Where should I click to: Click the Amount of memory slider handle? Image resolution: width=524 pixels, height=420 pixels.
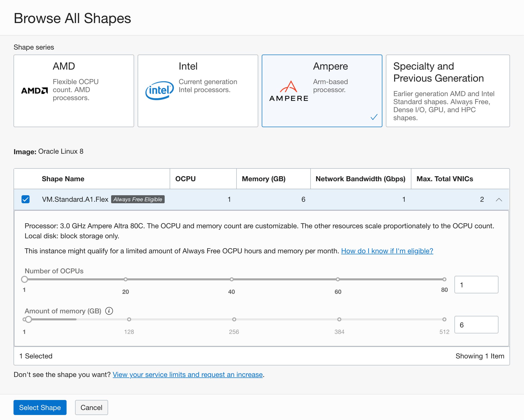28,319
